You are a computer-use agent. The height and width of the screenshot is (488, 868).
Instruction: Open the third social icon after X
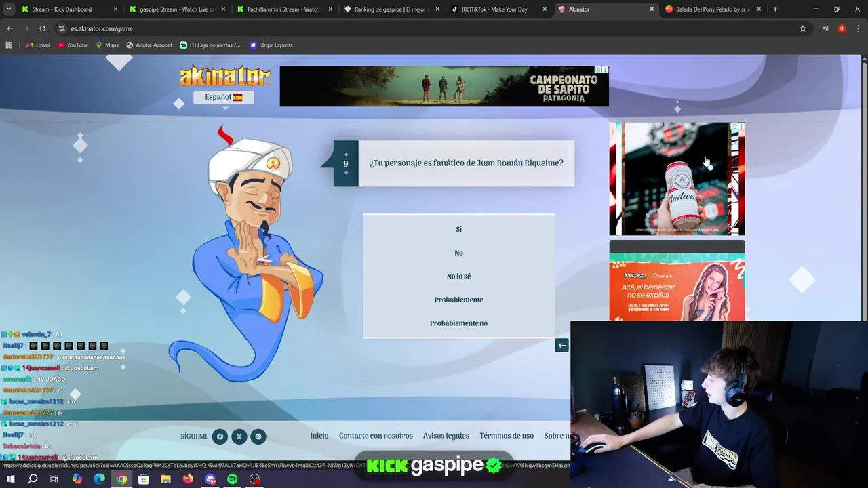click(x=258, y=436)
